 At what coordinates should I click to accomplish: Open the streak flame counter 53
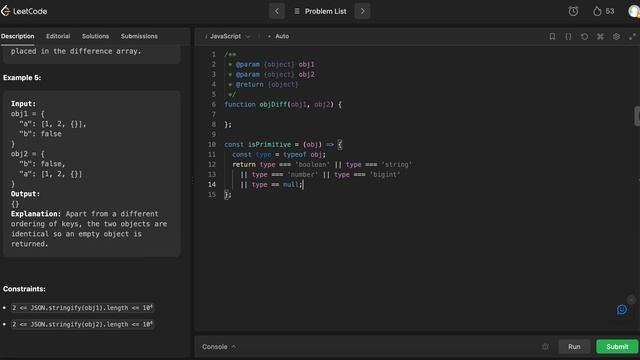604,11
